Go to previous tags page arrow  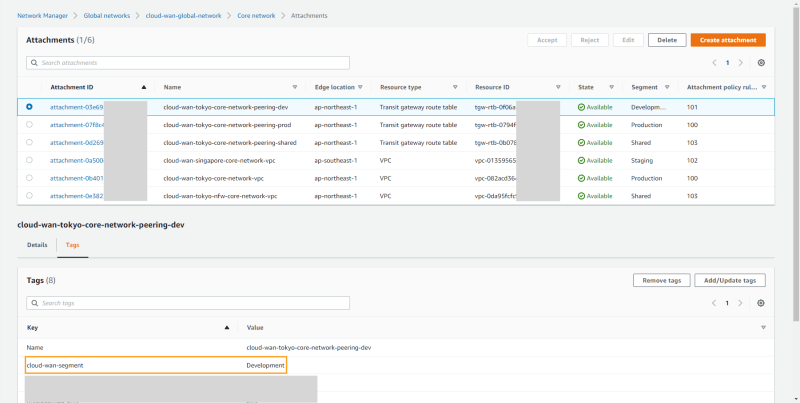[714, 303]
